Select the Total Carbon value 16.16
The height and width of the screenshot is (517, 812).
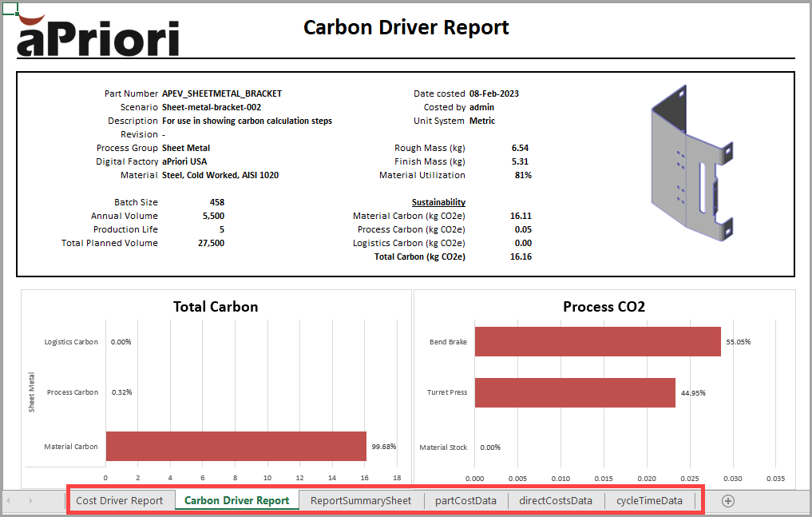(x=521, y=257)
